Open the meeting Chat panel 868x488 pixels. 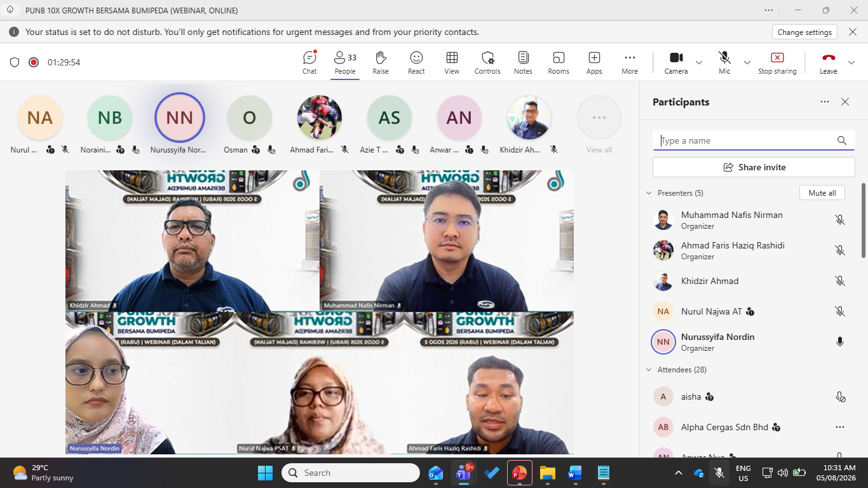coord(309,62)
